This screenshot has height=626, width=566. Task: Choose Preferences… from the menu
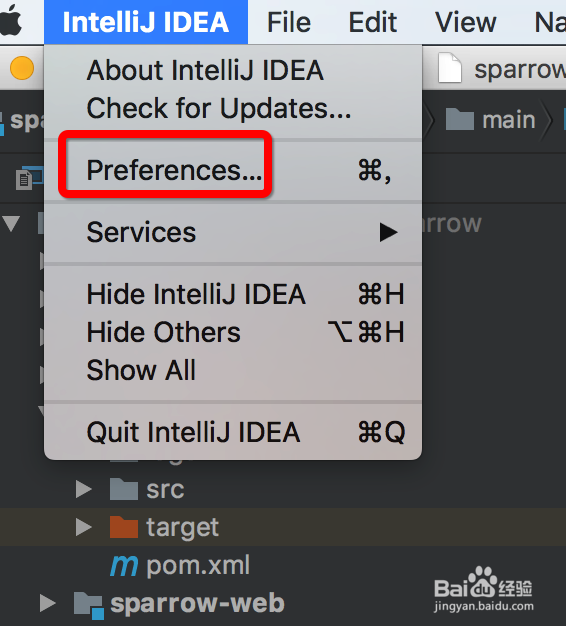233,170
